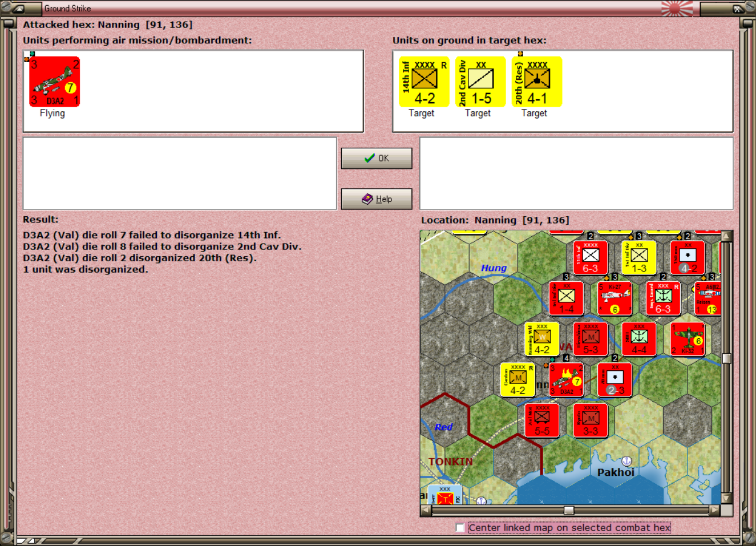Click the red 4-4 marine corps unit
This screenshot has height=546, width=756.
639,339
